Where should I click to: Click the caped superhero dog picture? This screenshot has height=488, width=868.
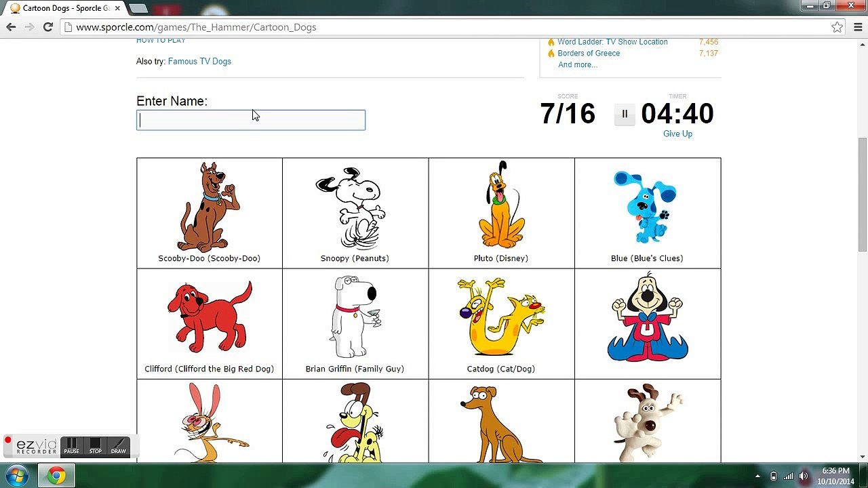(648, 317)
